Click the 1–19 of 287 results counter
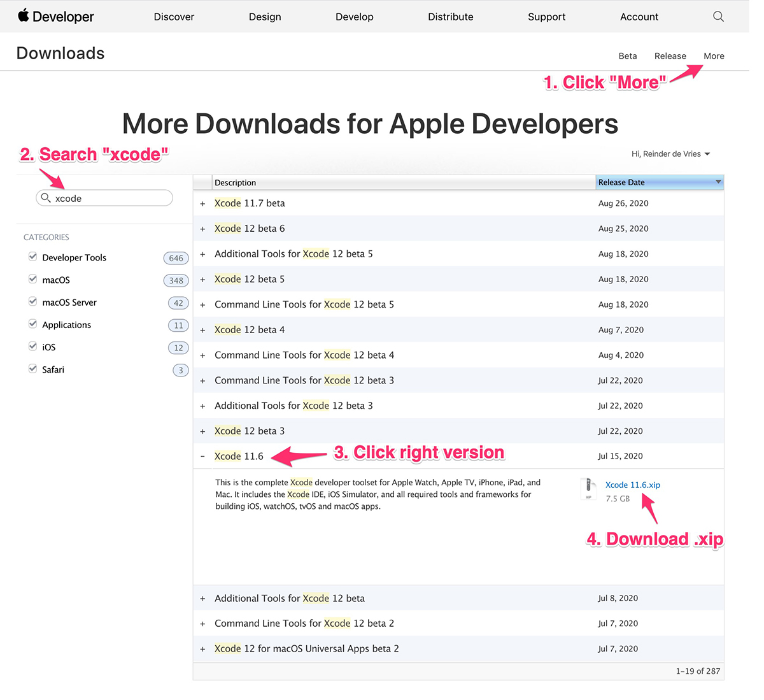Screen dimensions: 764x700 (698, 671)
